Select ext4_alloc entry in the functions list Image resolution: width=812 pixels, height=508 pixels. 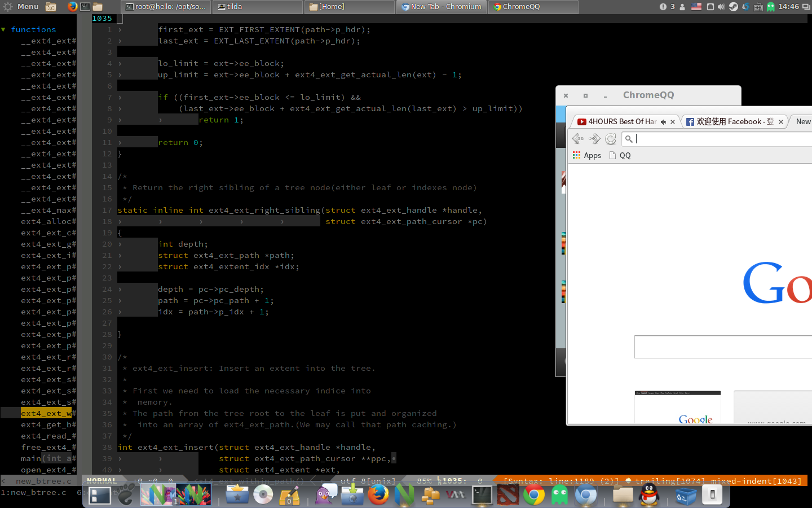48,221
